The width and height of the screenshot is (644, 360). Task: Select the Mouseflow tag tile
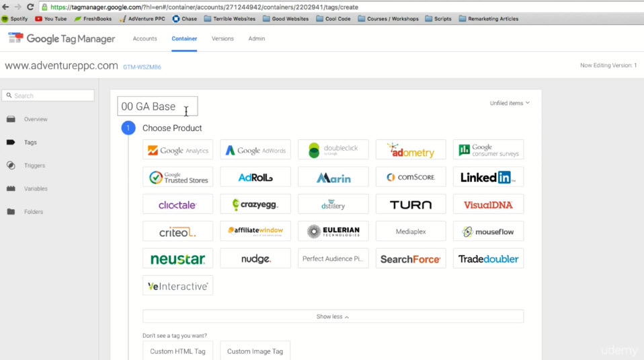pos(488,231)
